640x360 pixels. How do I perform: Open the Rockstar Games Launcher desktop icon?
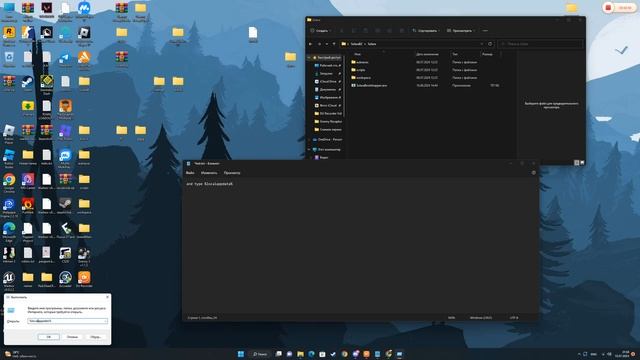[9, 33]
